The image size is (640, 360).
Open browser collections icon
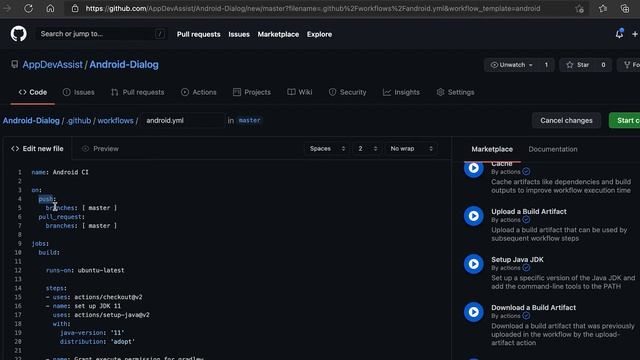pyautogui.click(x=625, y=9)
